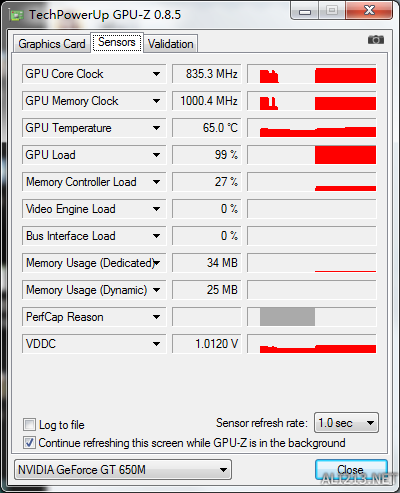Screen dimensions: 400x493
Task: Open the GPU Memory Clock dropdown
Action: coord(156,101)
